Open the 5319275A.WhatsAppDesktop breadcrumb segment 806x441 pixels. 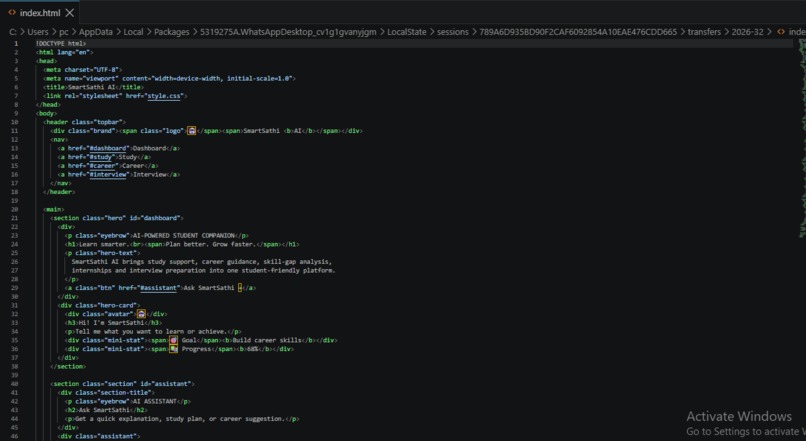click(288, 32)
